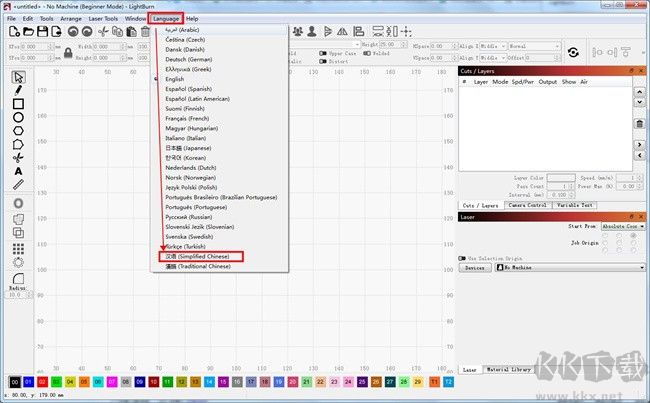Screen dimensions: 650x403
Task: Select top-right Job Origin radio button
Action: 633,235
